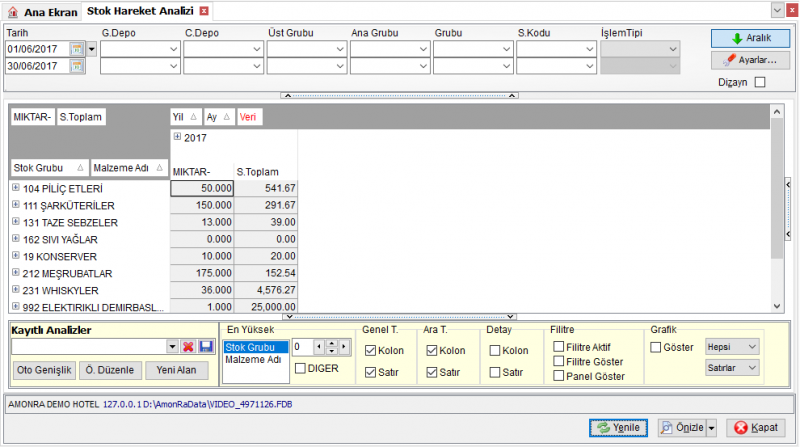Screen dimensions: 800x447
Task: Click the Yenile refresh button
Action: coord(618,428)
